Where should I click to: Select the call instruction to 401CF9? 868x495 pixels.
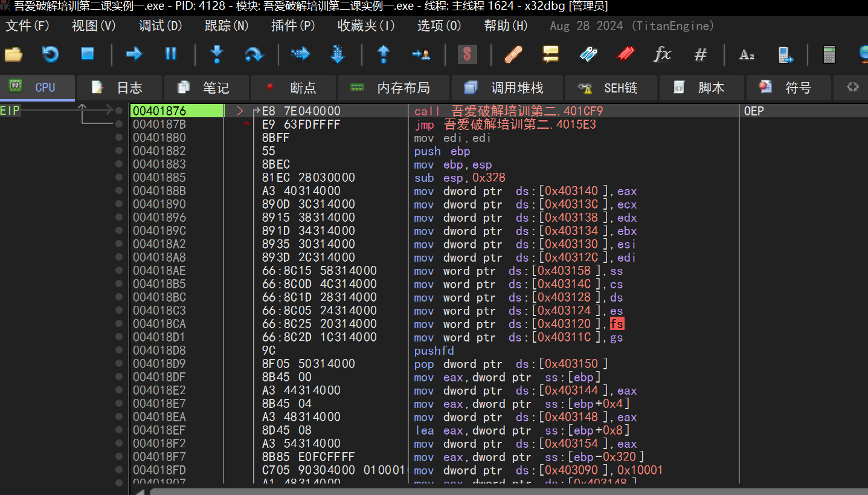(x=509, y=111)
